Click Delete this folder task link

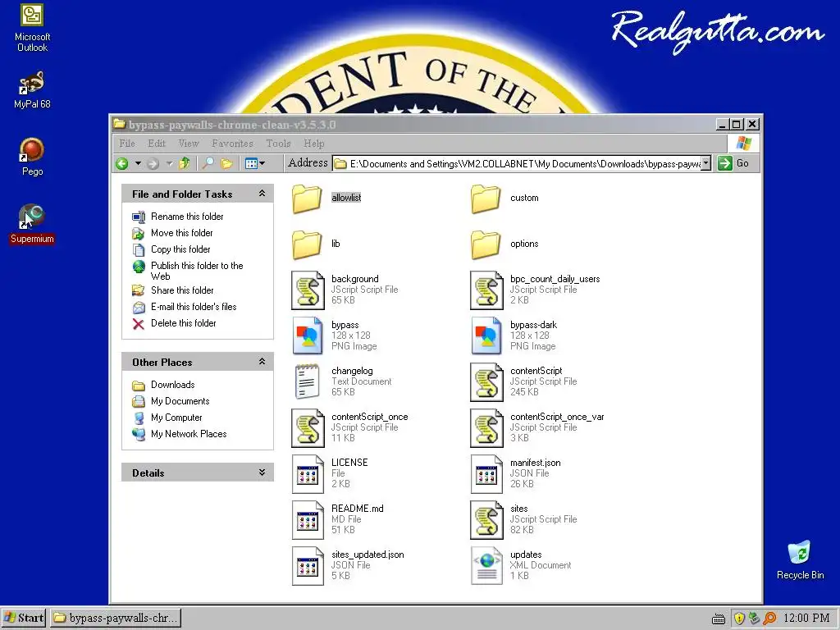coord(183,323)
